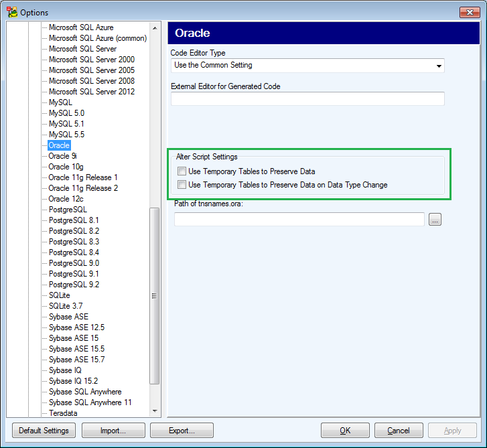This screenshot has height=448, width=487.
Task: Select MySQL 5.1 in tree
Action: click(x=66, y=124)
